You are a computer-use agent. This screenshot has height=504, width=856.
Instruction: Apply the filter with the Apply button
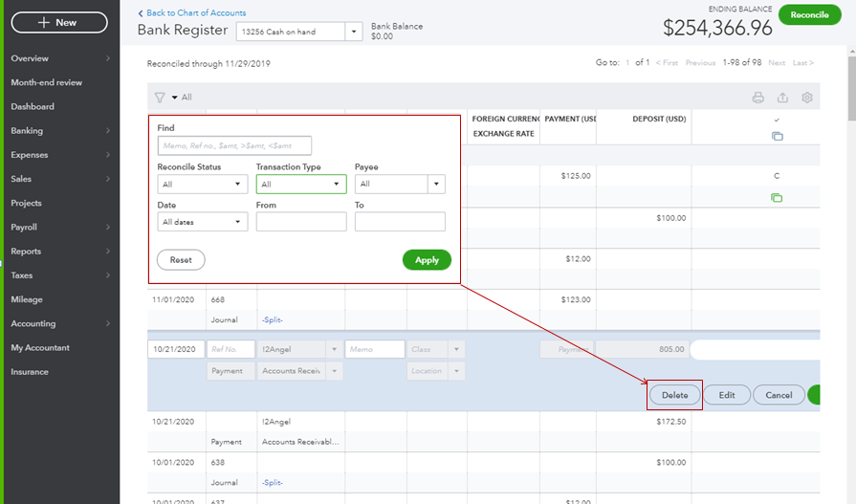427,260
